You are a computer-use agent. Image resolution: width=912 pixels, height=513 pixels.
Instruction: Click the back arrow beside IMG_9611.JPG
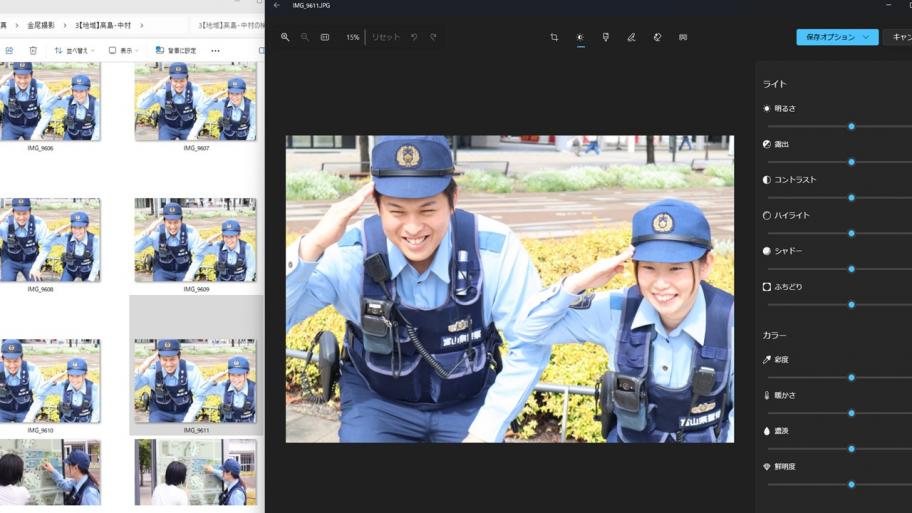[277, 6]
